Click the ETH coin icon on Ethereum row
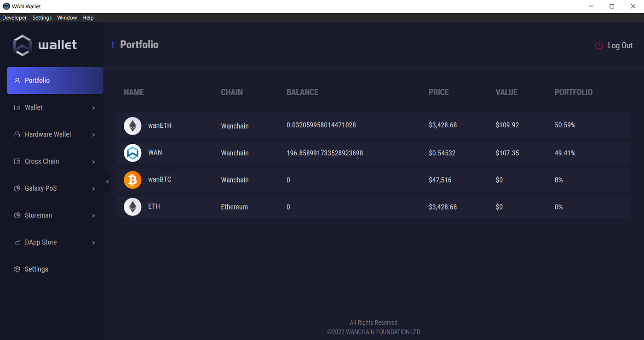Image resolution: width=644 pixels, height=340 pixels. [132, 207]
